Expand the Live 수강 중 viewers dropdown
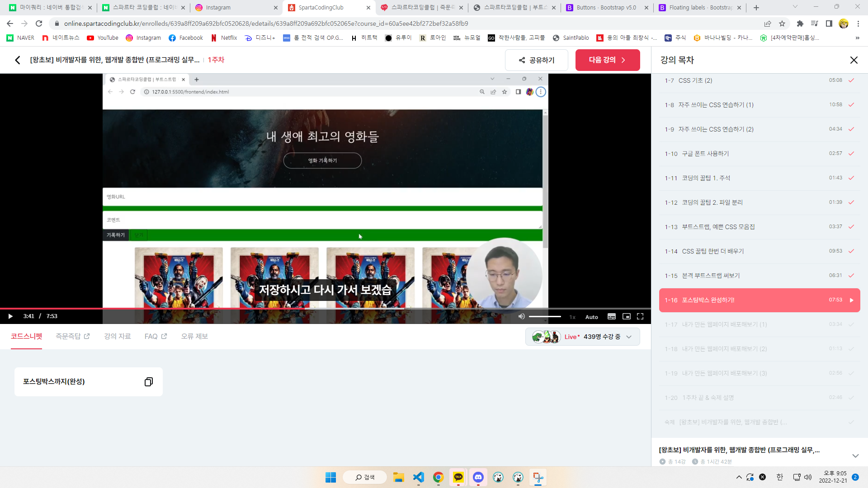Screen dimensions: 868x488 pyautogui.click(x=582, y=337)
